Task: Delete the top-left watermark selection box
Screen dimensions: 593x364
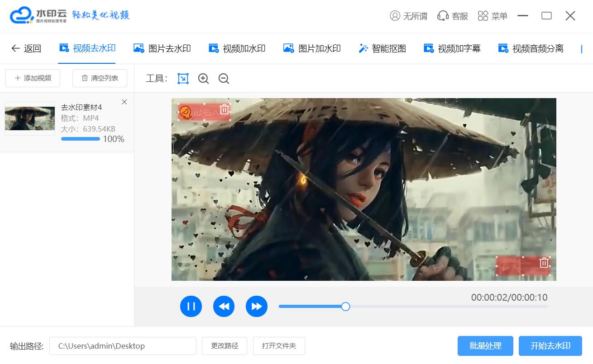Action: coord(224,109)
